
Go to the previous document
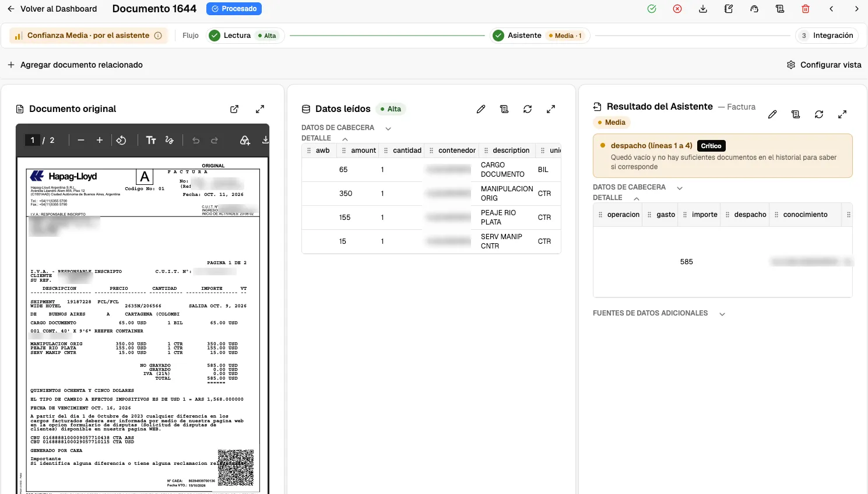click(x=831, y=9)
